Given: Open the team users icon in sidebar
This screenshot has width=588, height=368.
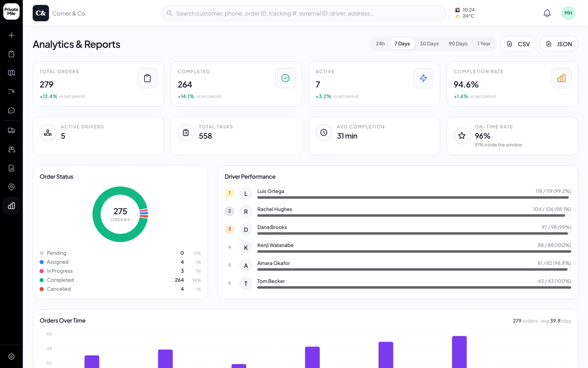Looking at the screenshot, I should tap(11, 149).
